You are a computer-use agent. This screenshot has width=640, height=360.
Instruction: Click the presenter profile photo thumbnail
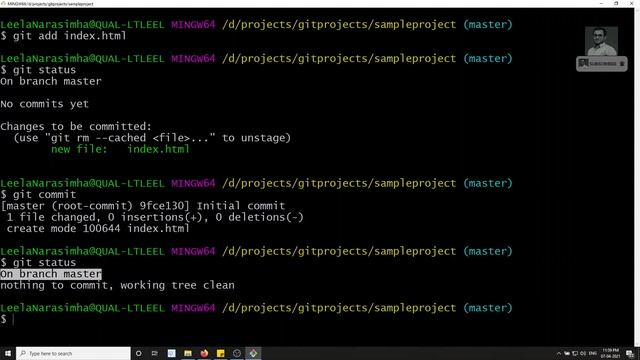[x=601, y=41]
